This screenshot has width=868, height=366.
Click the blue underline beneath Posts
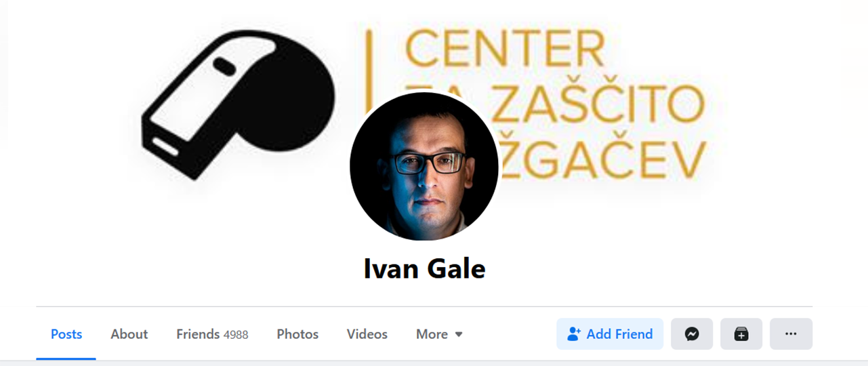pos(66,359)
